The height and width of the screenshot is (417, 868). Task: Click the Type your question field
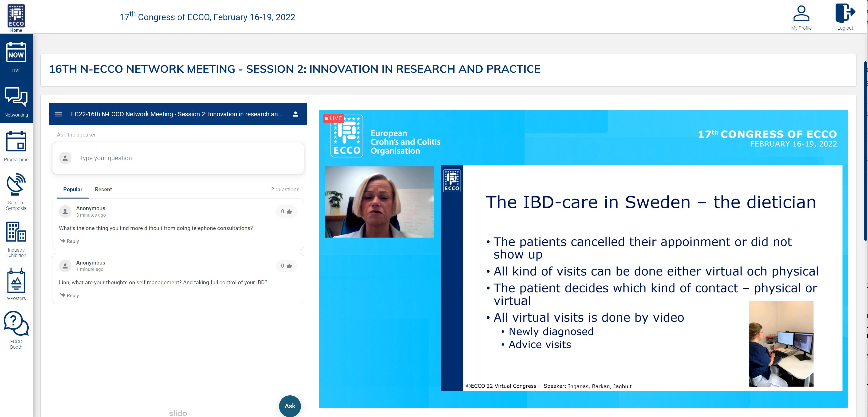coord(178,158)
